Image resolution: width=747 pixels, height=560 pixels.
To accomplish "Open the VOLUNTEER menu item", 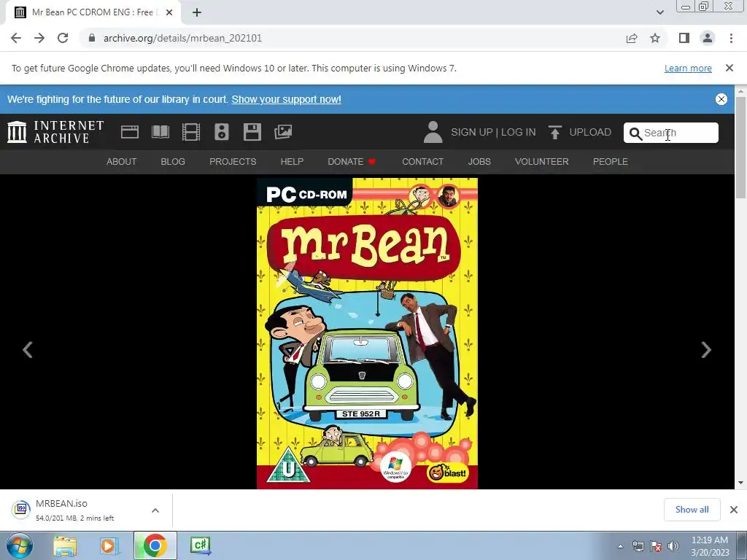I will 542,161.
